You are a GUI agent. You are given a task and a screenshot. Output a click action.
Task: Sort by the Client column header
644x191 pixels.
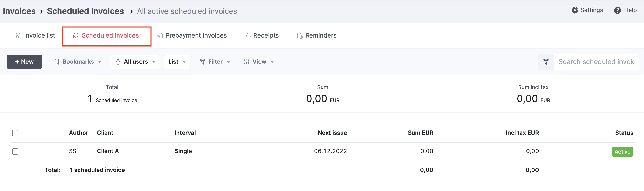105,133
